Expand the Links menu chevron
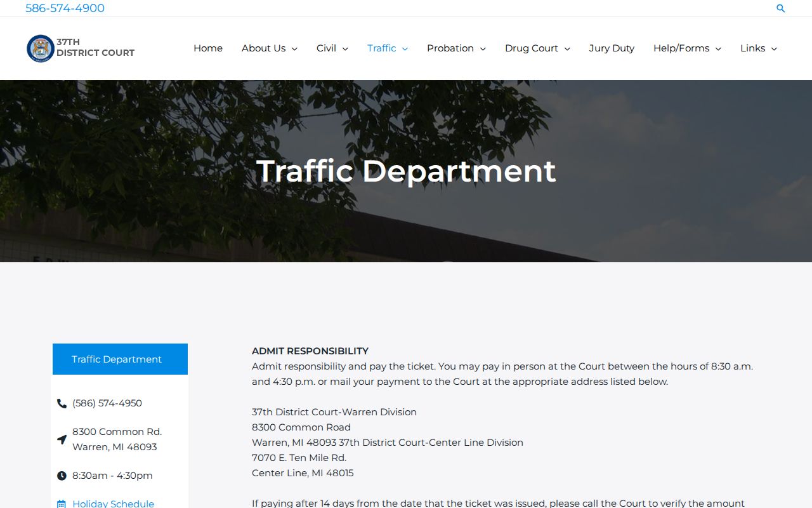Viewport: 812px width, 508px height. point(774,49)
